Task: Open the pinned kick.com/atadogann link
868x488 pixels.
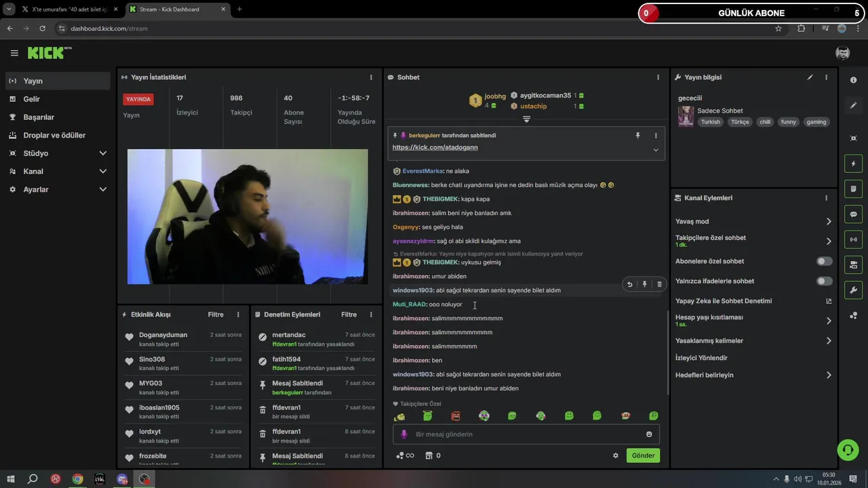Action: pyautogui.click(x=435, y=148)
